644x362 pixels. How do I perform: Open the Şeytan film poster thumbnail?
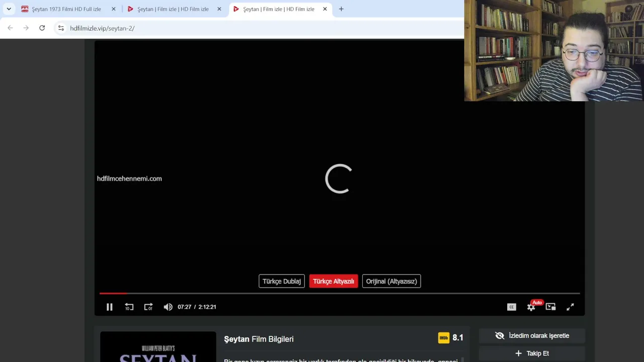158,347
